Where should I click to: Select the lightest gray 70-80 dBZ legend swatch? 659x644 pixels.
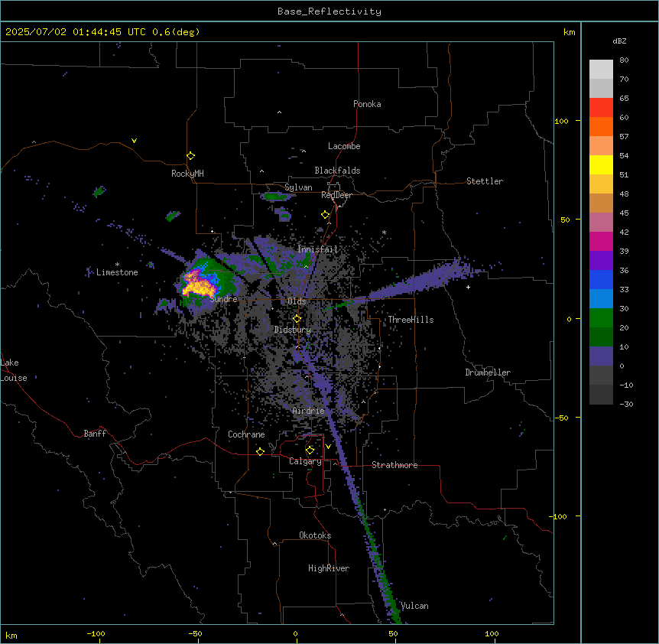click(x=601, y=69)
